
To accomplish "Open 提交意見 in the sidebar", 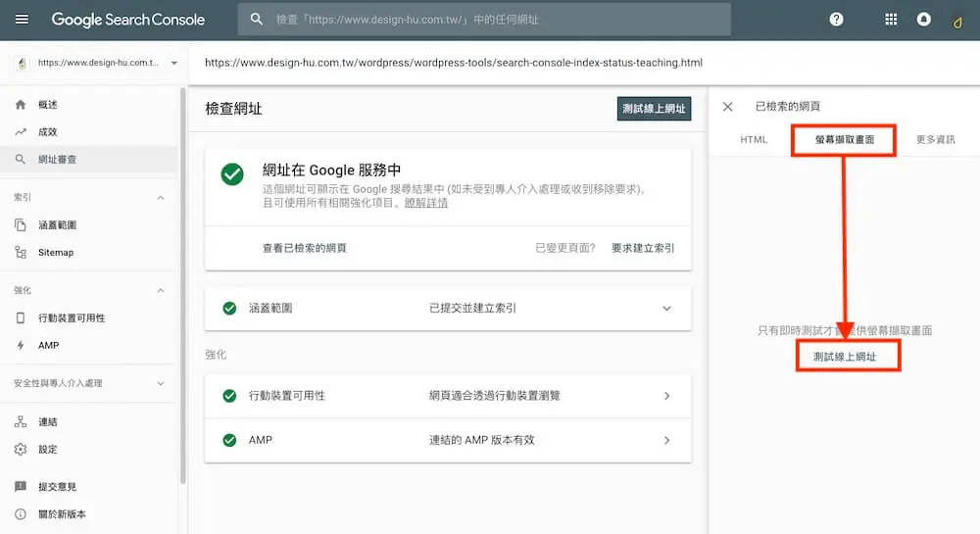I will (58, 487).
